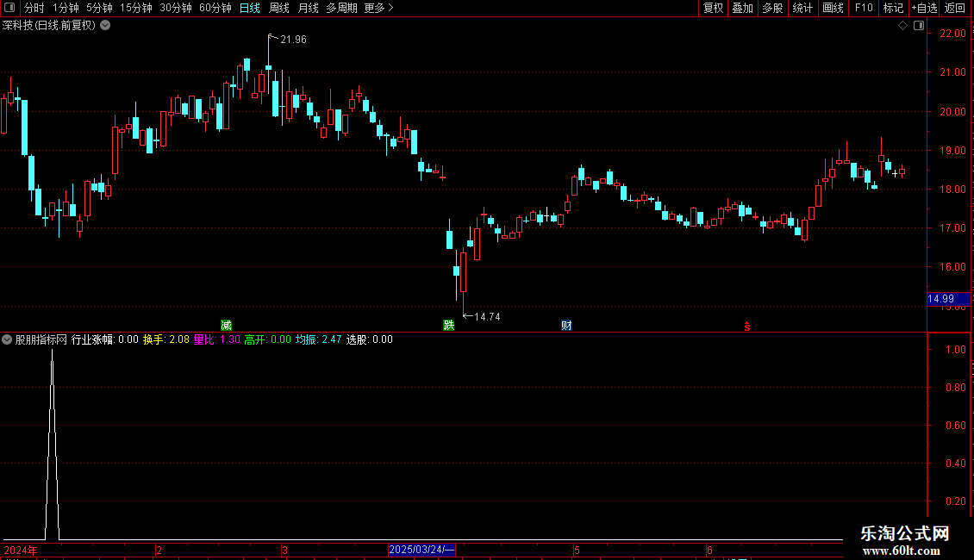This screenshot has height=560, width=974.
Task: Expand the 股朋指标网 indicator dropdown
Action: 7,339
